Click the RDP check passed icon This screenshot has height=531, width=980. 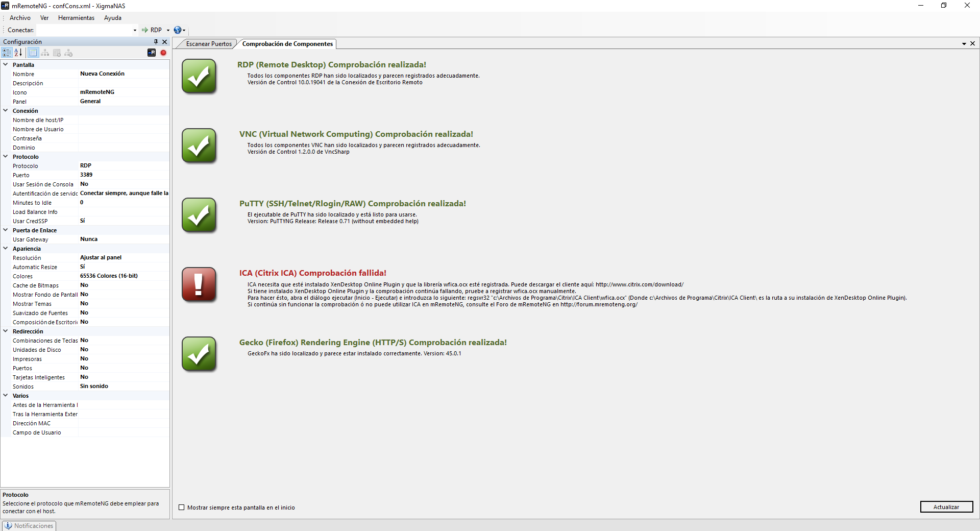[199, 77]
